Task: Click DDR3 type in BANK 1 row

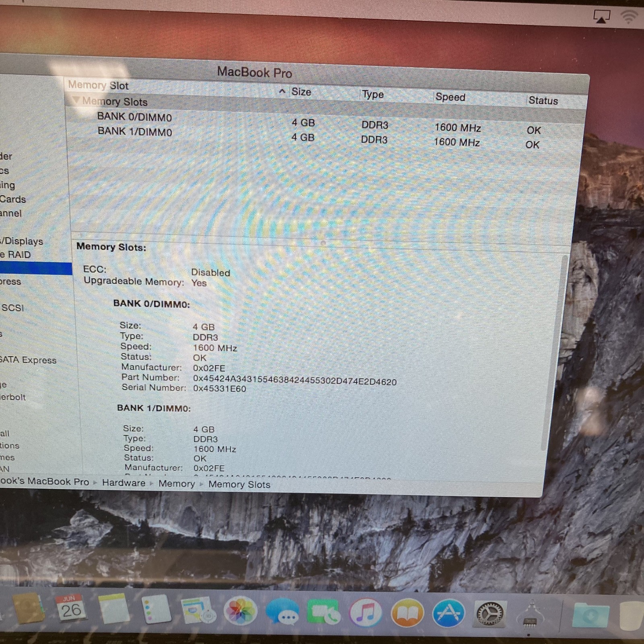Action: [374, 140]
